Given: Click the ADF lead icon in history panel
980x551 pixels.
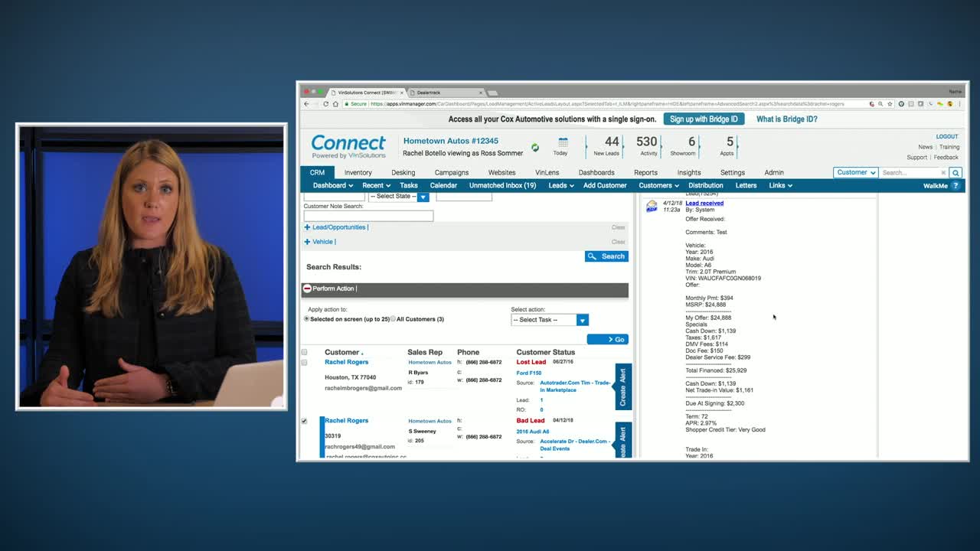Looking at the screenshot, I should click(x=652, y=207).
